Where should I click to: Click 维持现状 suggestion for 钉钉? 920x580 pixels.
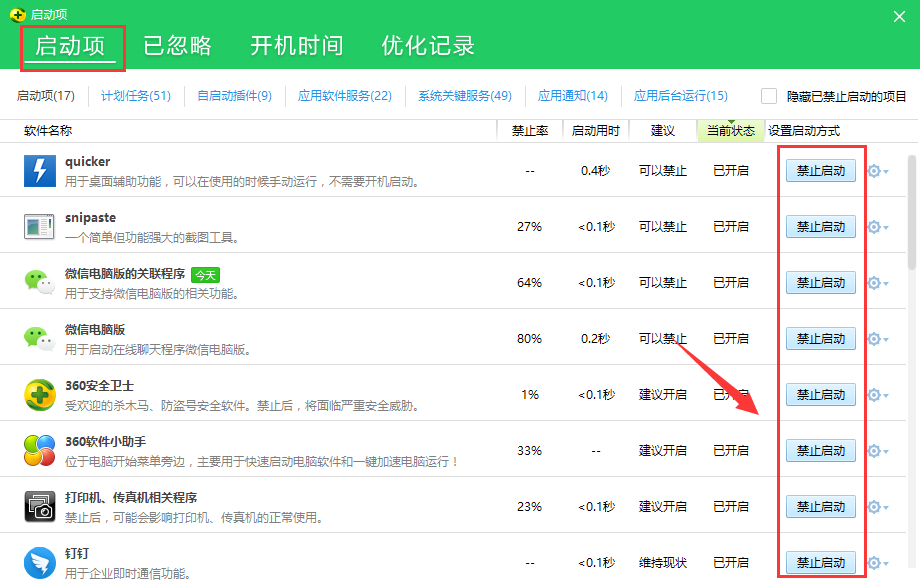pos(662,563)
